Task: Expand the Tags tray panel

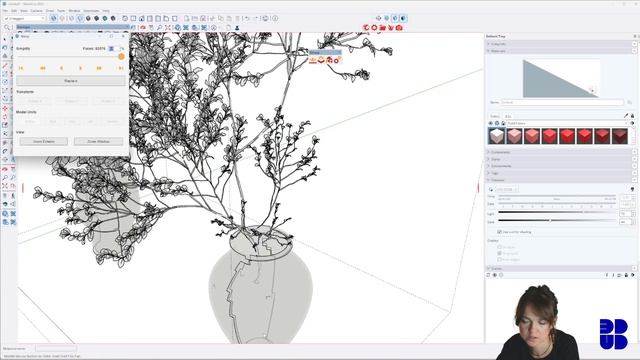Action: [495, 173]
